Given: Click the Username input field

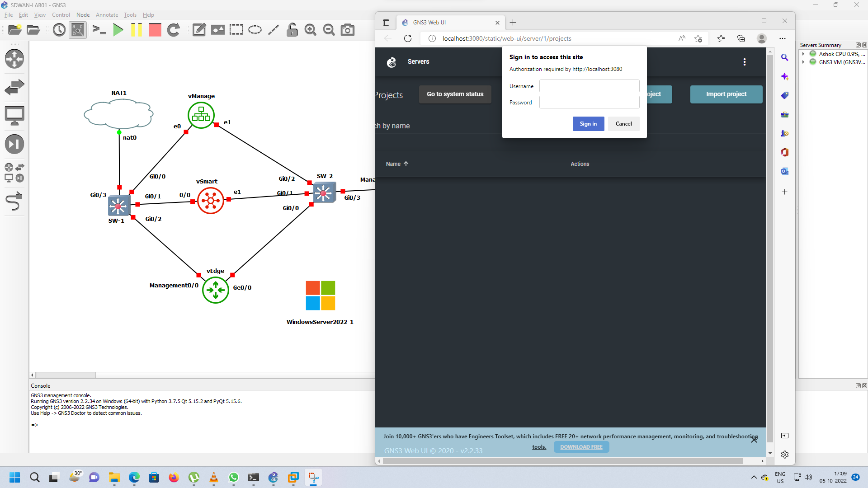Looking at the screenshot, I should [x=589, y=86].
